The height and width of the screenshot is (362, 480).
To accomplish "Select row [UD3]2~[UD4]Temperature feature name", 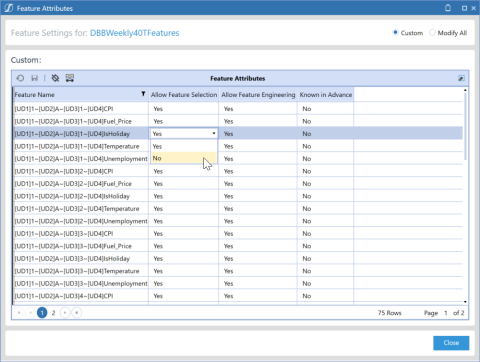I will [77, 209].
